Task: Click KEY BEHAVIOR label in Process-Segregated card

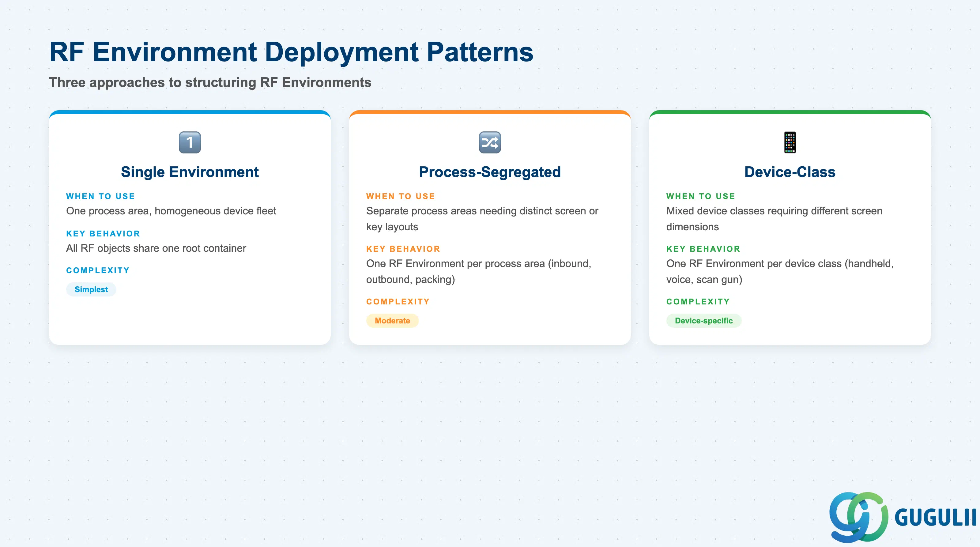Action: click(403, 249)
